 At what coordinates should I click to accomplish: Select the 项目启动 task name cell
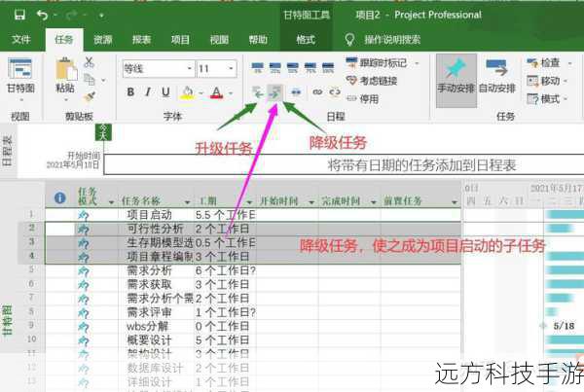pyautogui.click(x=156, y=215)
